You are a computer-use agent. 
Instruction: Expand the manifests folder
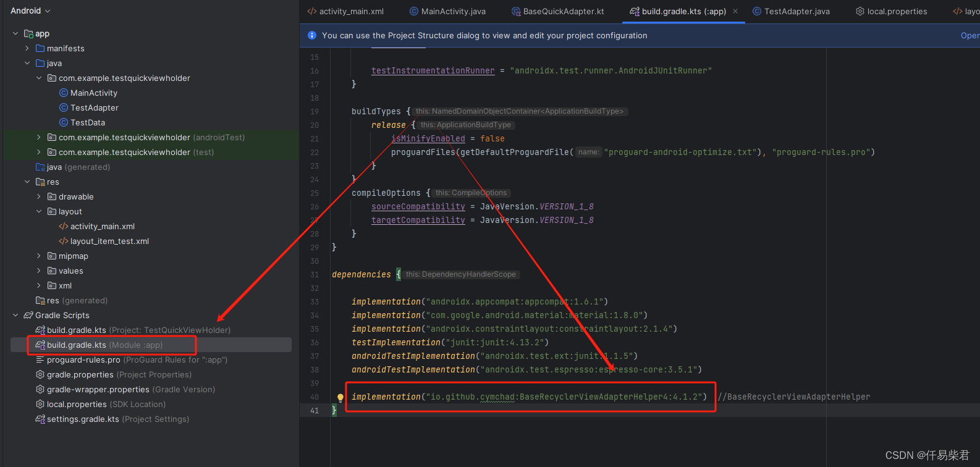point(27,48)
